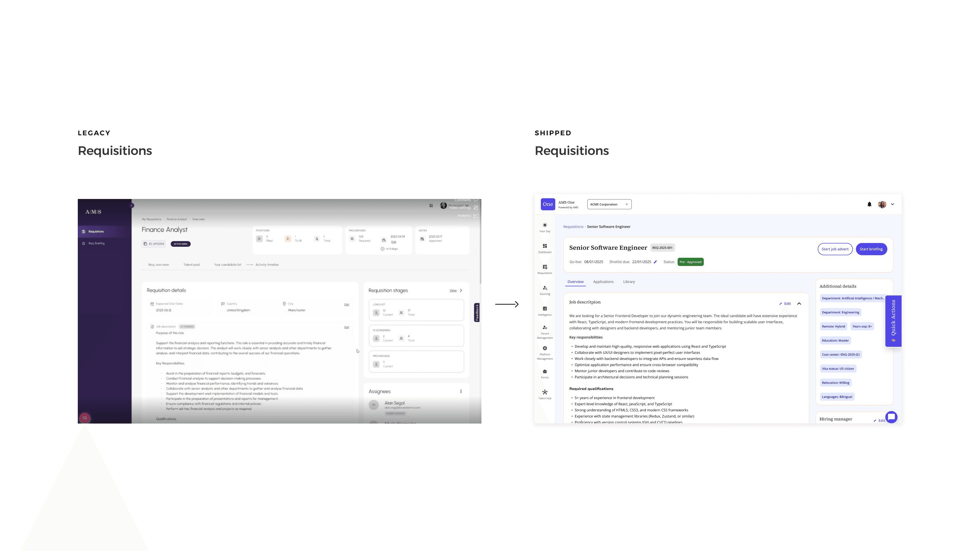Collapse the legacy sidebar arrow button
The image size is (980, 551).
coord(132,205)
